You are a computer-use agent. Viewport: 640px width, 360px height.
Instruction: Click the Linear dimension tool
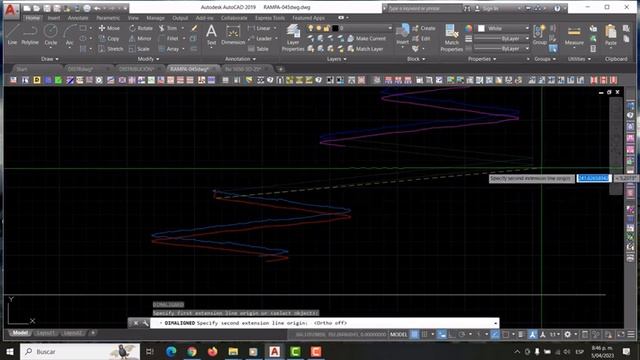coord(259,28)
